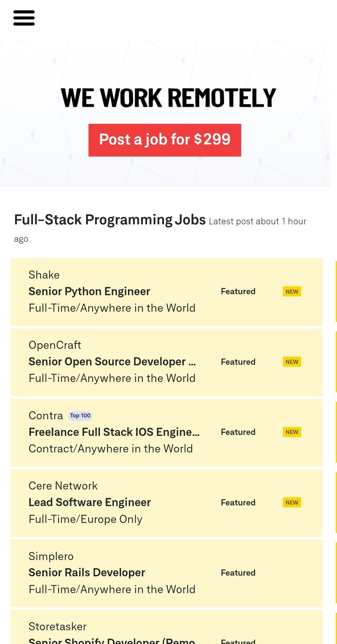Screen dimensions: 337x644
Task: Click the Shake company name
Action: tap(44, 275)
